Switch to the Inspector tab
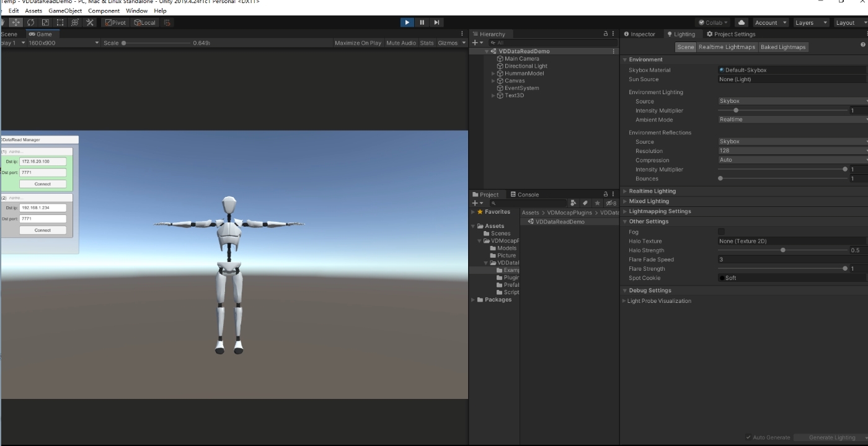868x446 pixels. [639, 34]
